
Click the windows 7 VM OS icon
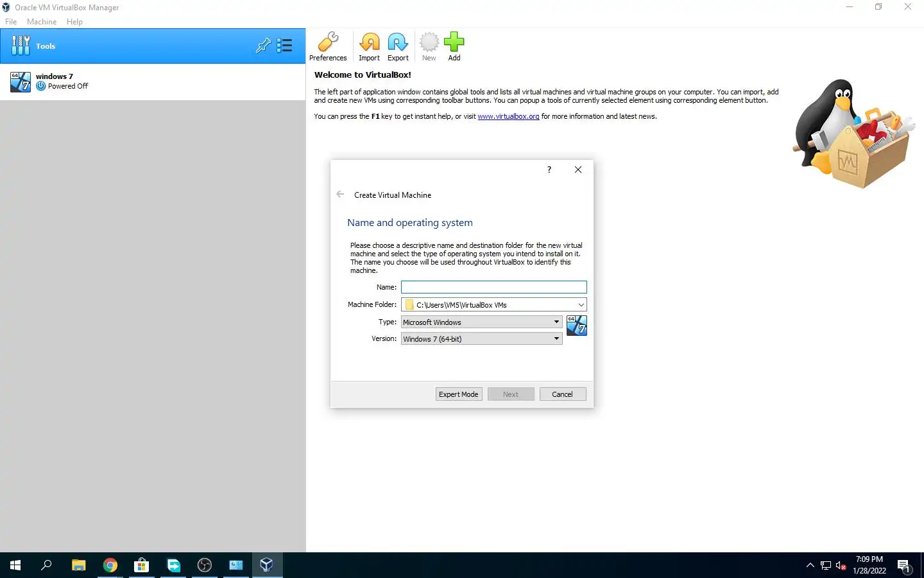(x=21, y=82)
